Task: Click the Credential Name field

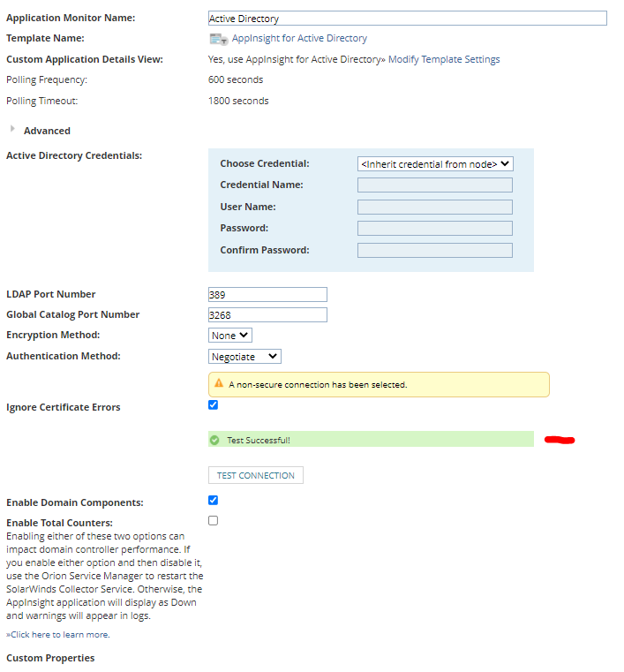Action: coord(435,185)
